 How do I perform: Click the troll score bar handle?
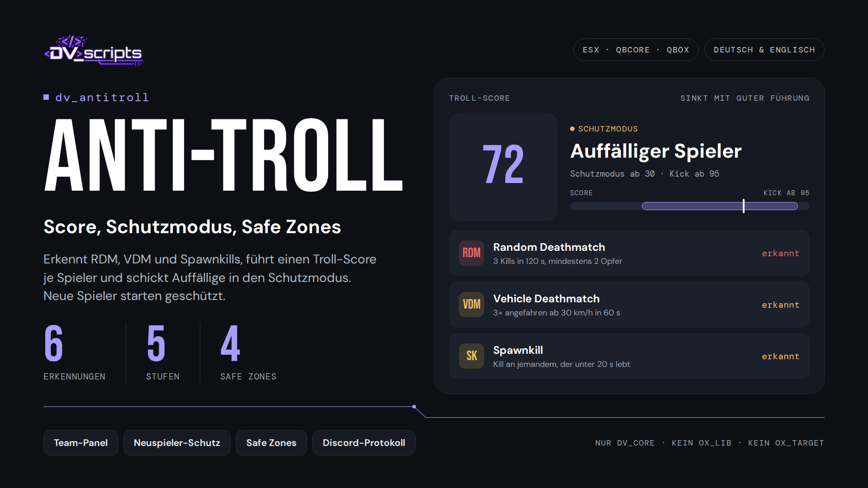coord(744,206)
